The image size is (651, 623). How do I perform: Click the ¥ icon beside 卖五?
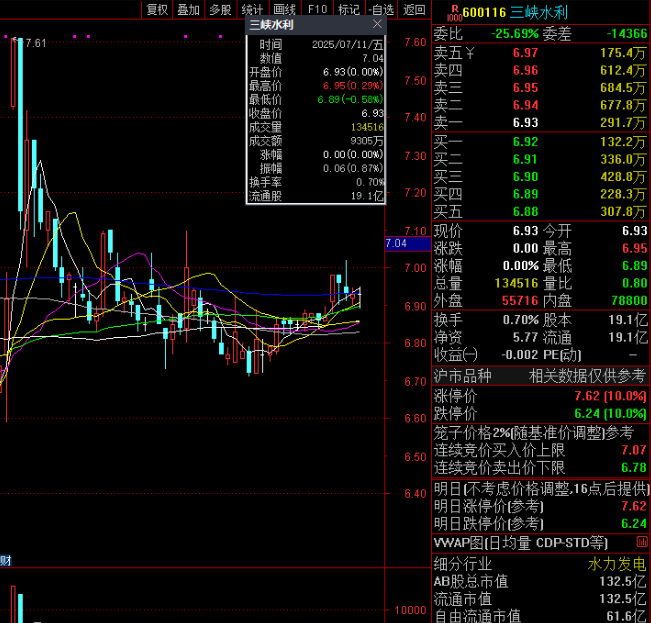470,53
